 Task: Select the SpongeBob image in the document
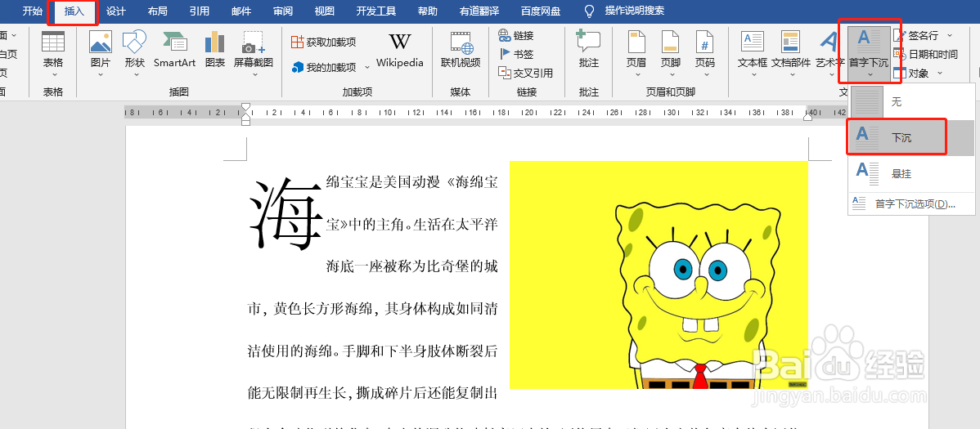659,275
